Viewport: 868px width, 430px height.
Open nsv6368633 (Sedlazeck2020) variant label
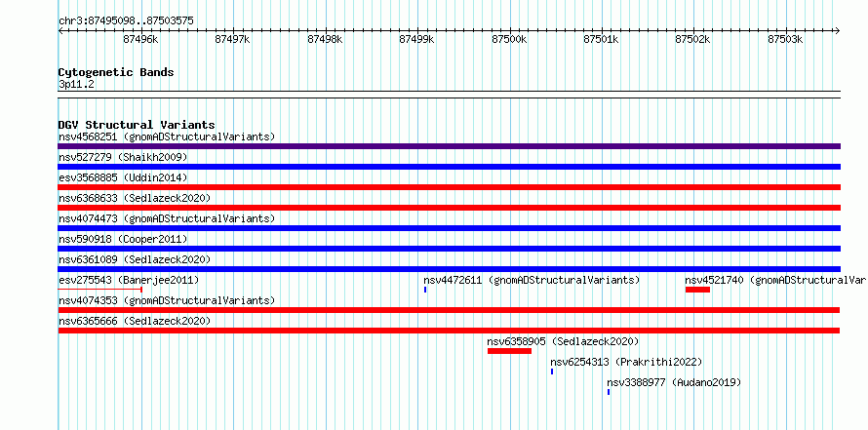click(x=135, y=198)
